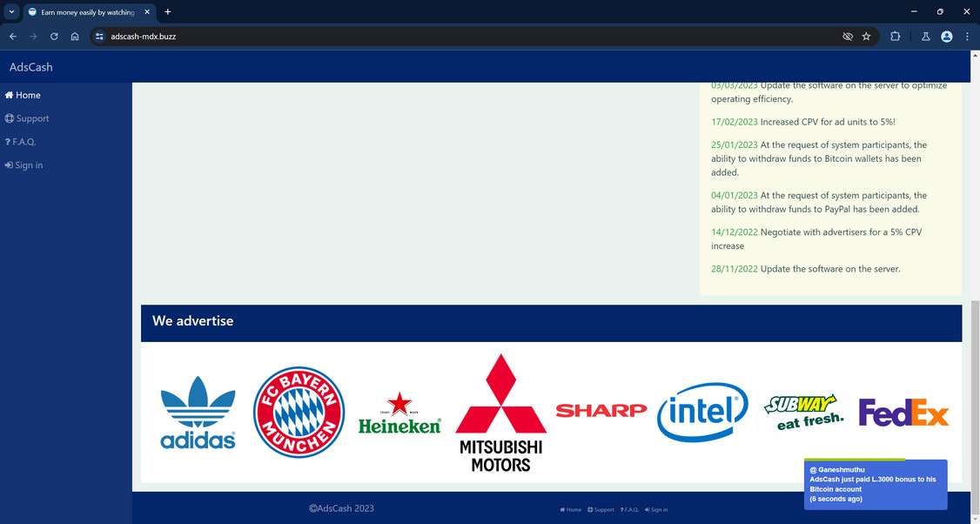Screen dimensions: 980x524
Task: Open a new tab with the plus button
Action: (167, 12)
